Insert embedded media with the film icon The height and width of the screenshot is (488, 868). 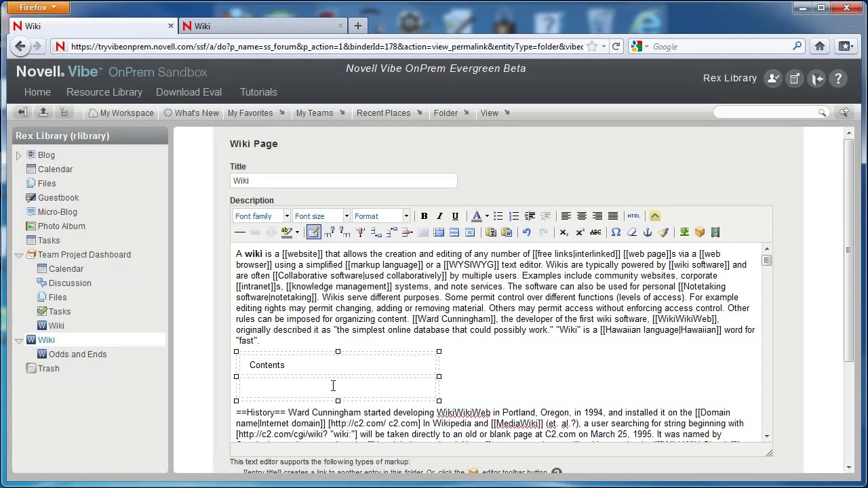(x=715, y=232)
